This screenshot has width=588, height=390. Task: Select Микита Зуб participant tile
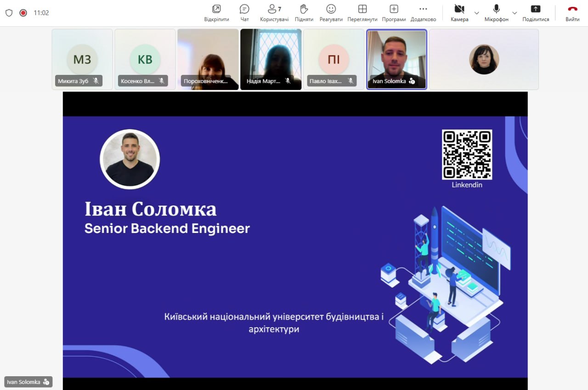(x=82, y=59)
